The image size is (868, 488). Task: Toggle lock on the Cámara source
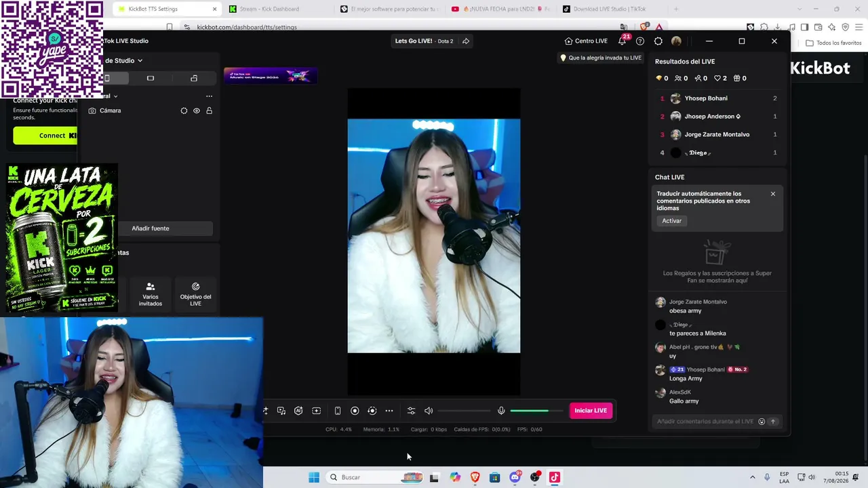[x=209, y=110]
